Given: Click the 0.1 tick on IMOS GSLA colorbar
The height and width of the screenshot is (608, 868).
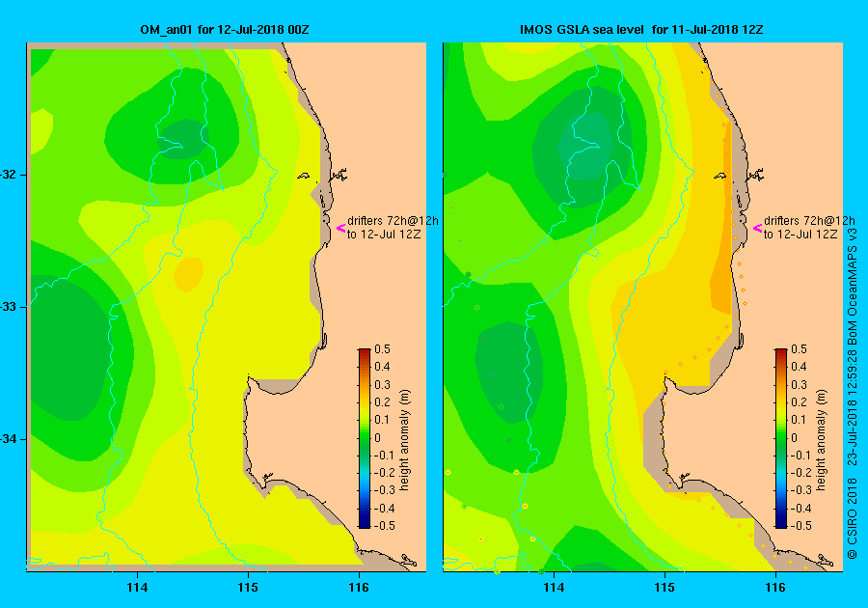Looking at the screenshot, I should tap(799, 419).
